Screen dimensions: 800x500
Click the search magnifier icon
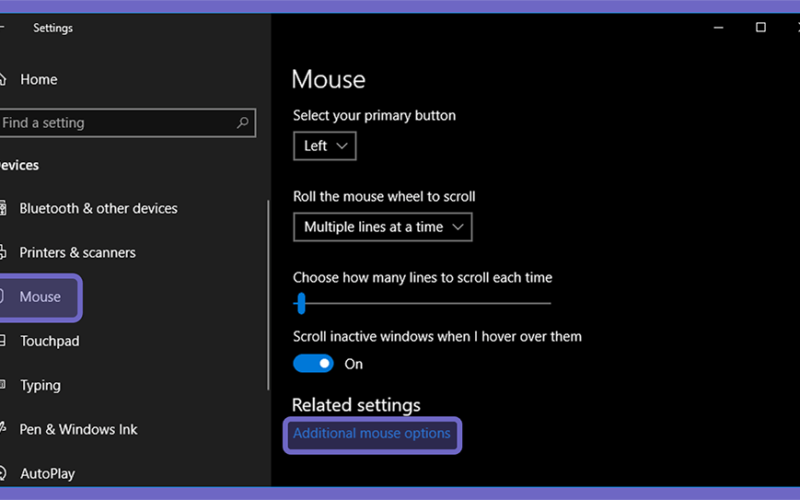pyautogui.click(x=243, y=122)
